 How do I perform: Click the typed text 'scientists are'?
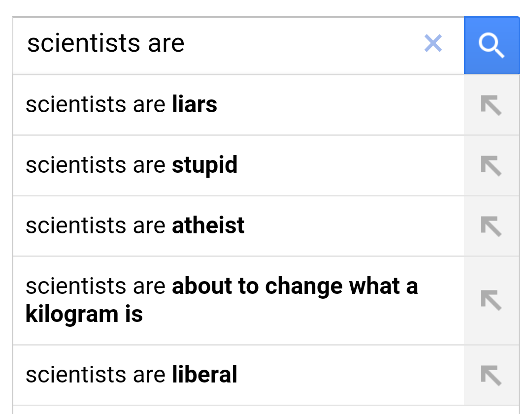coord(105,44)
